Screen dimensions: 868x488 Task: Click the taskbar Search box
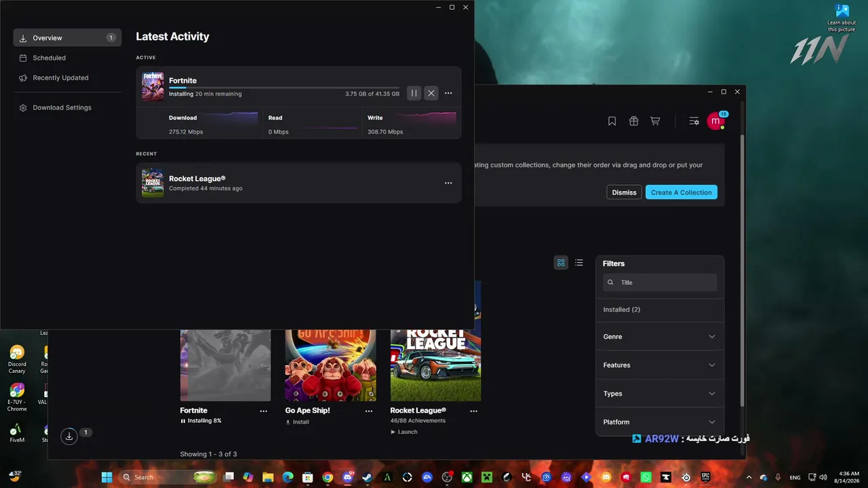(168, 477)
